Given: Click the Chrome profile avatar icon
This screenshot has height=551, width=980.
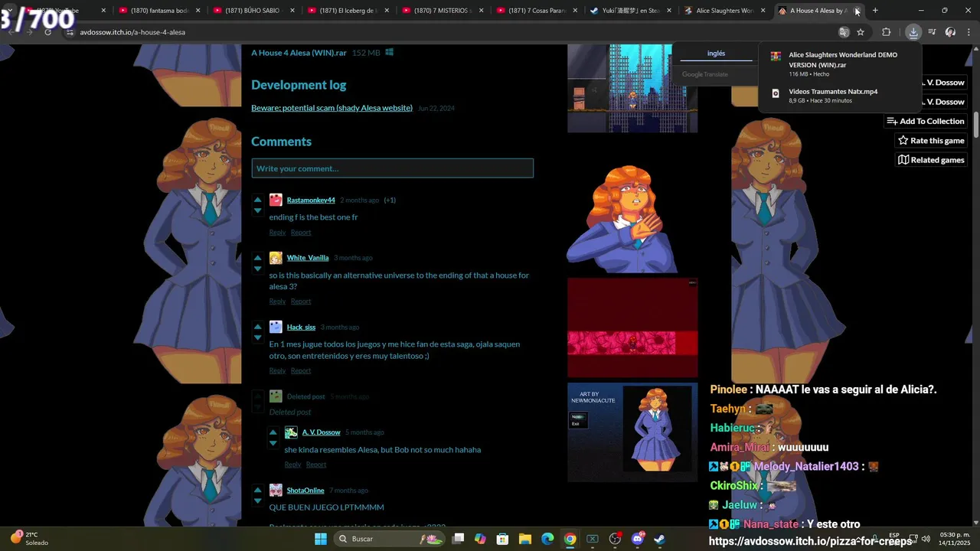Looking at the screenshot, I should (x=950, y=32).
